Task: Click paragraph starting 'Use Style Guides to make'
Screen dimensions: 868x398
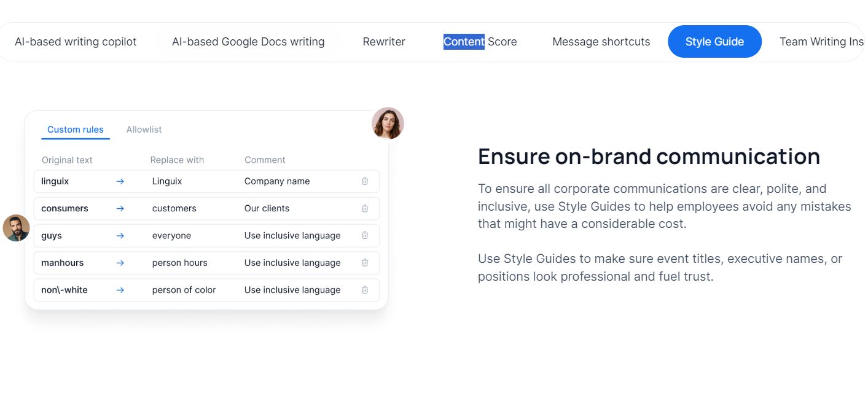Action: 660,268
